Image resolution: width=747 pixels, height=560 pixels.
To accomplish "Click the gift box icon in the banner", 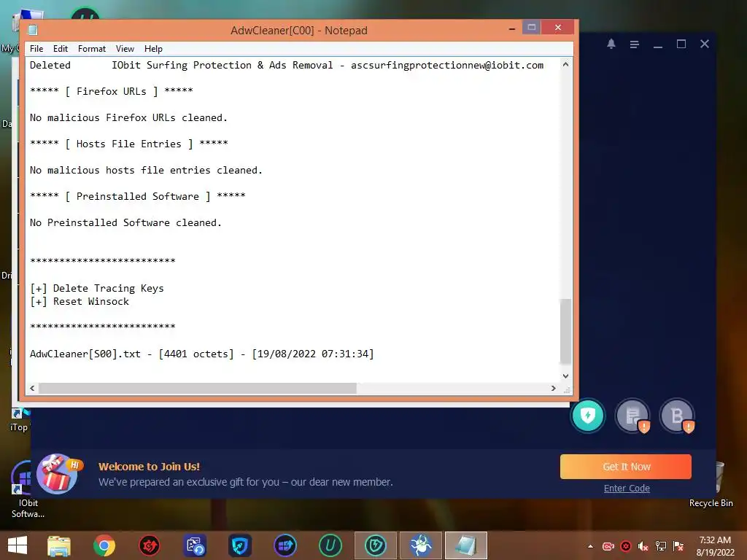I will (x=58, y=473).
